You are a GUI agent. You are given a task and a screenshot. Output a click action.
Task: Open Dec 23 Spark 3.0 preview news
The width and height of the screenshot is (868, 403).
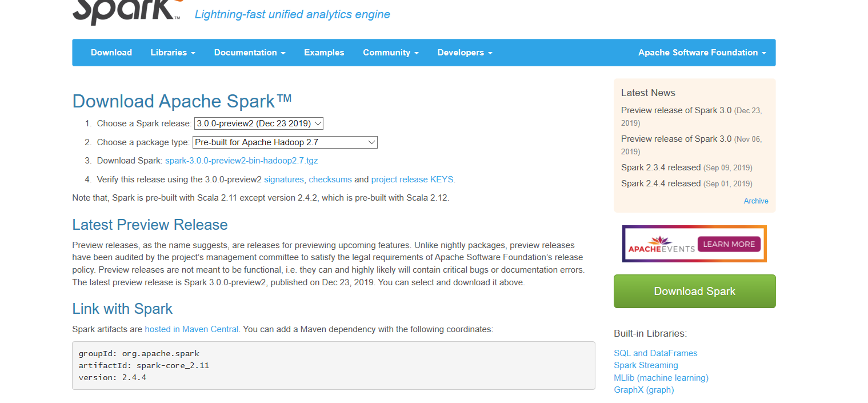click(676, 110)
